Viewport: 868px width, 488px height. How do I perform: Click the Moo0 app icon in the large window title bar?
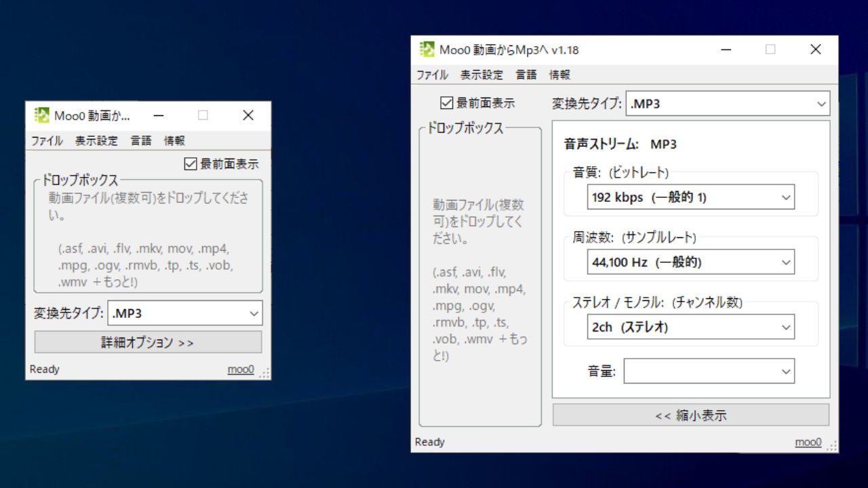pyautogui.click(x=427, y=49)
